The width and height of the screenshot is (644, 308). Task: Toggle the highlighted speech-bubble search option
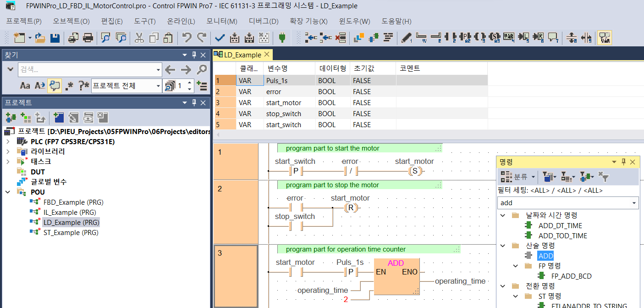55,85
